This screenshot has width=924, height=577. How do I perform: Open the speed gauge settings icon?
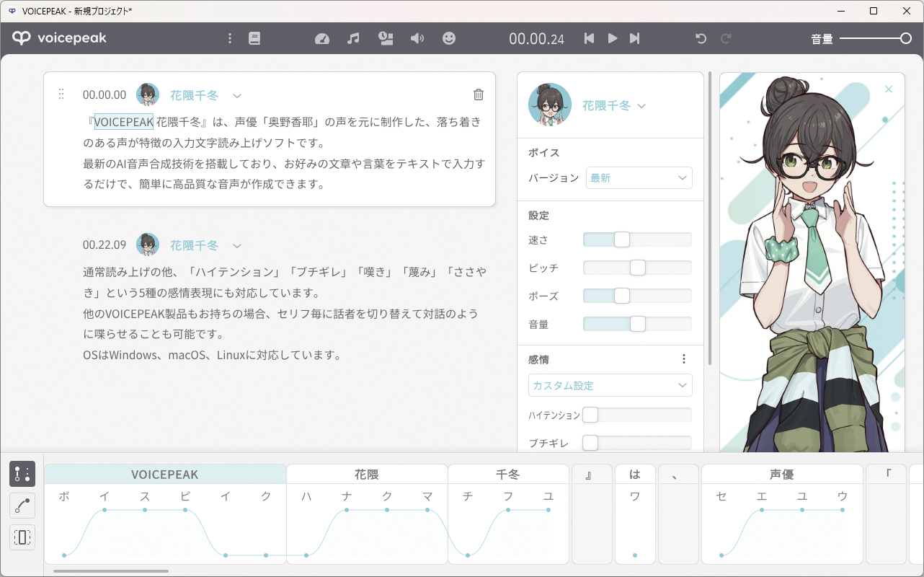point(322,38)
